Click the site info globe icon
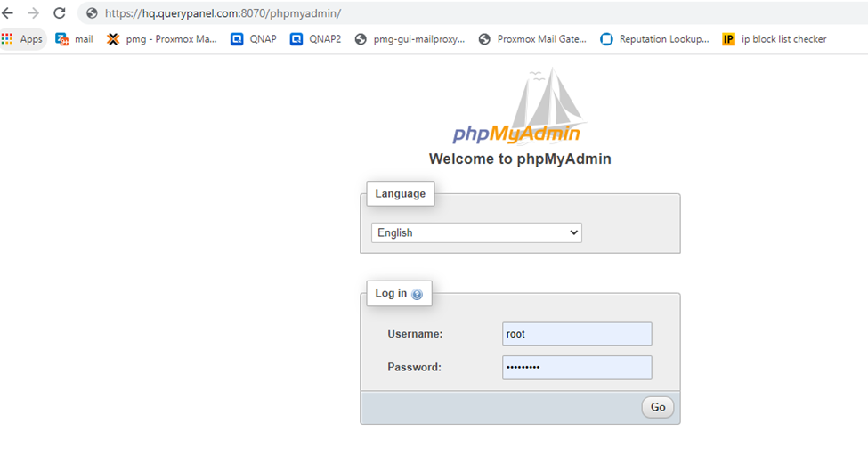Viewport: 868px width, 472px height. 92,13
